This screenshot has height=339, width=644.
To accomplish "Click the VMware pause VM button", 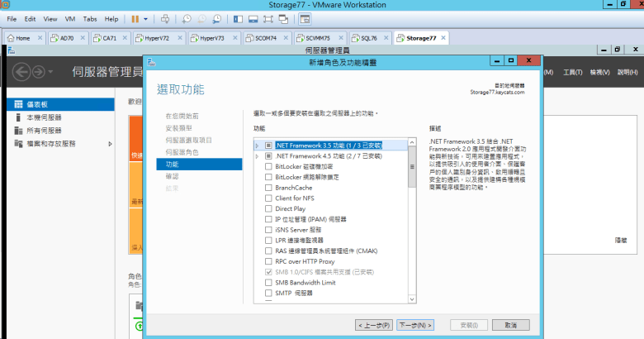I will (x=135, y=18).
